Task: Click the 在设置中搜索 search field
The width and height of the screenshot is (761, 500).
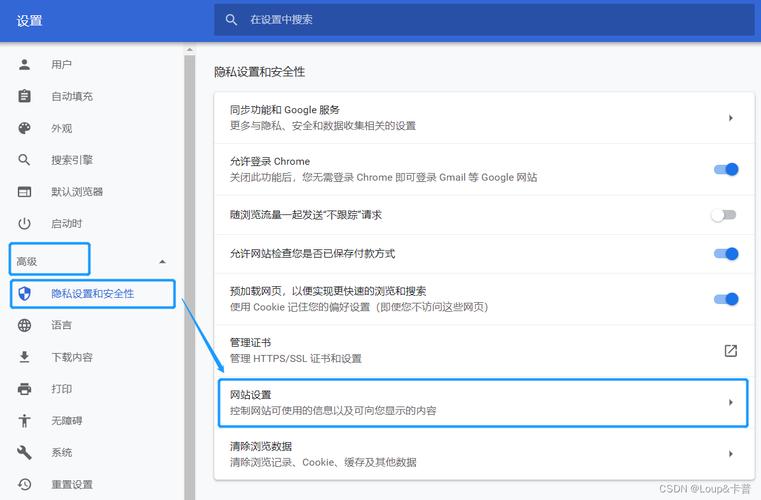Action: (484, 19)
